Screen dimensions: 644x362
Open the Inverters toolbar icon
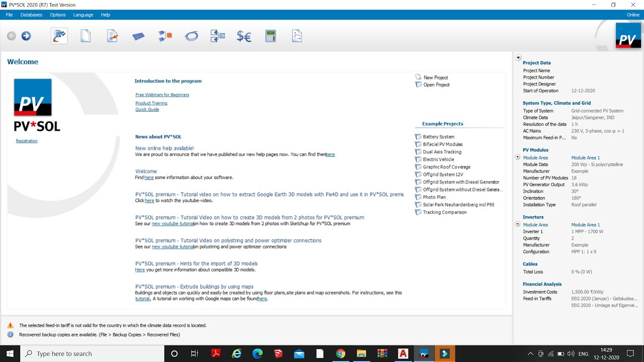[x=165, y=36]
